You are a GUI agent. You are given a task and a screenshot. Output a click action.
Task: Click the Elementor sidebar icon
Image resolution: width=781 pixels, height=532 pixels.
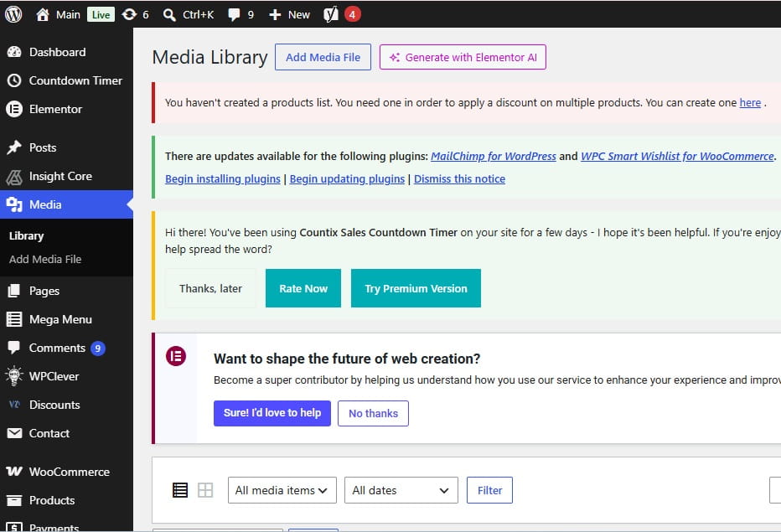click(x=14, y=109)
